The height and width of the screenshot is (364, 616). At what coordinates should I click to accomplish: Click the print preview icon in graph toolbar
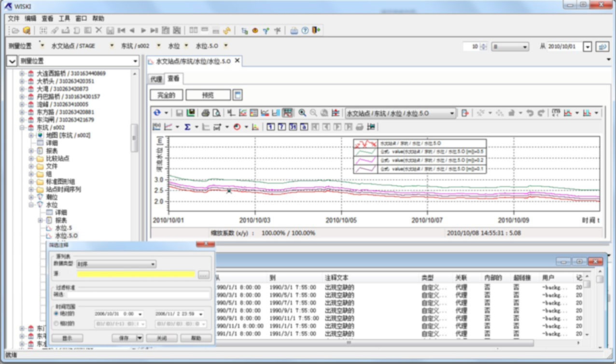(x=216, y=113)
